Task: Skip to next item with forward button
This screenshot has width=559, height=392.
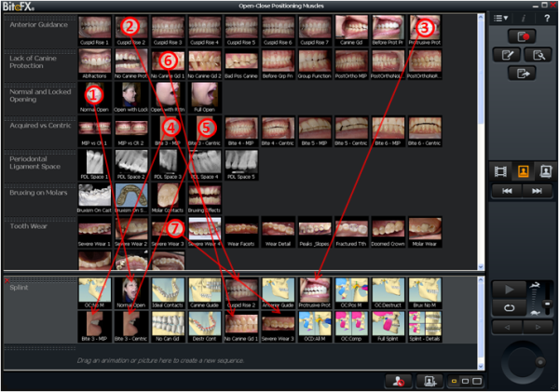Action: [536, 190]
